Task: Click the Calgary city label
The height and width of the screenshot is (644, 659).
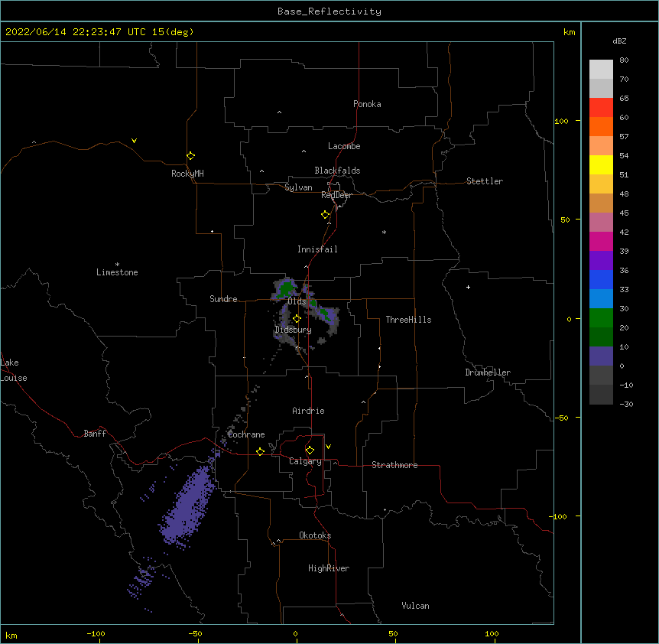Action: pyautogui.click(x=305, y=461)
